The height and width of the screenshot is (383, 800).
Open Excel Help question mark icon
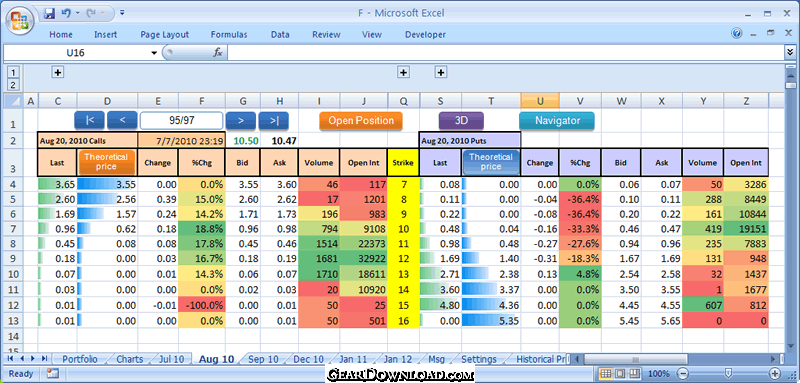[737, 34]
